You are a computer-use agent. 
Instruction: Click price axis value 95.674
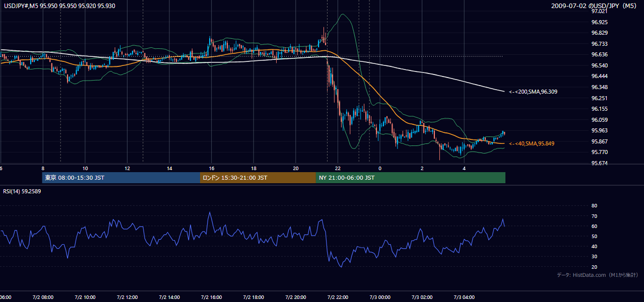pyautogui.click(x=600, y=163)
